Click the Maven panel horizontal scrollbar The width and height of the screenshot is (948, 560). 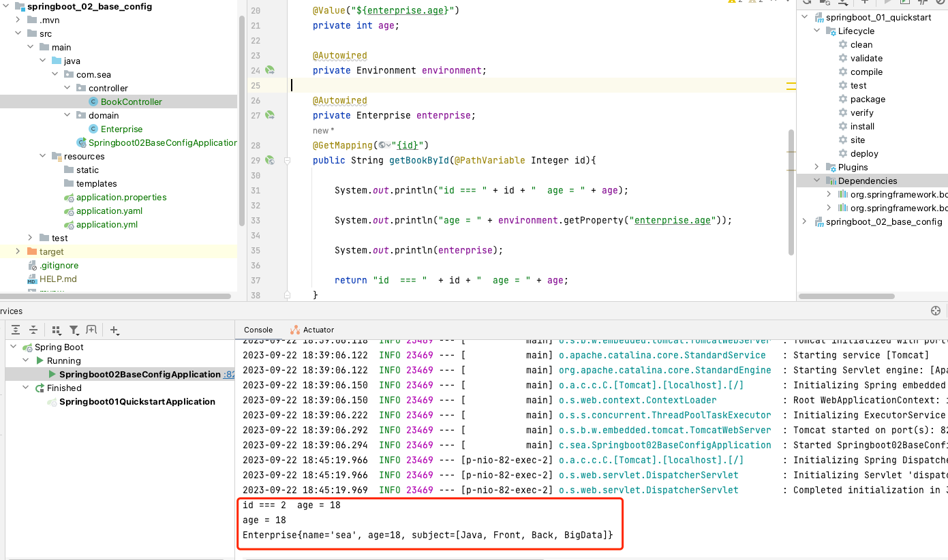(x=846, y=296)
